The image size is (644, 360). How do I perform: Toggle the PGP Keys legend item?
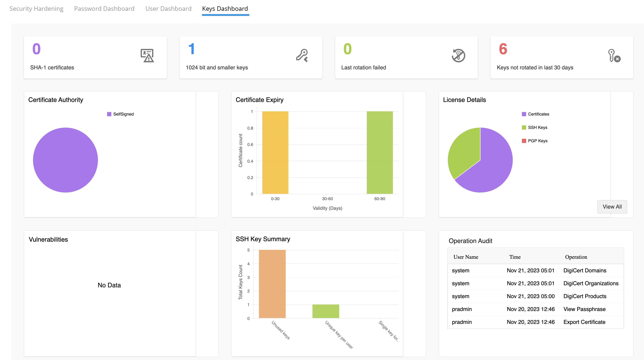click(x=535, y=140)
